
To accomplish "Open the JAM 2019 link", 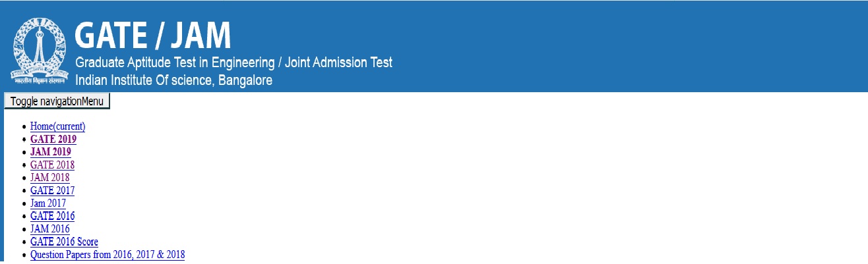I will (50, 152).
